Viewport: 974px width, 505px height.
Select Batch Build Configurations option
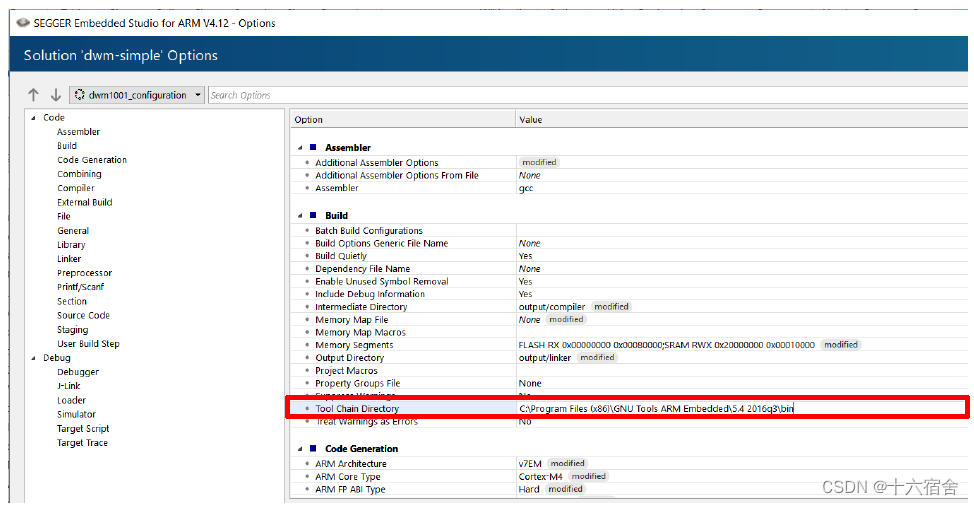click(x=369, y=230)
